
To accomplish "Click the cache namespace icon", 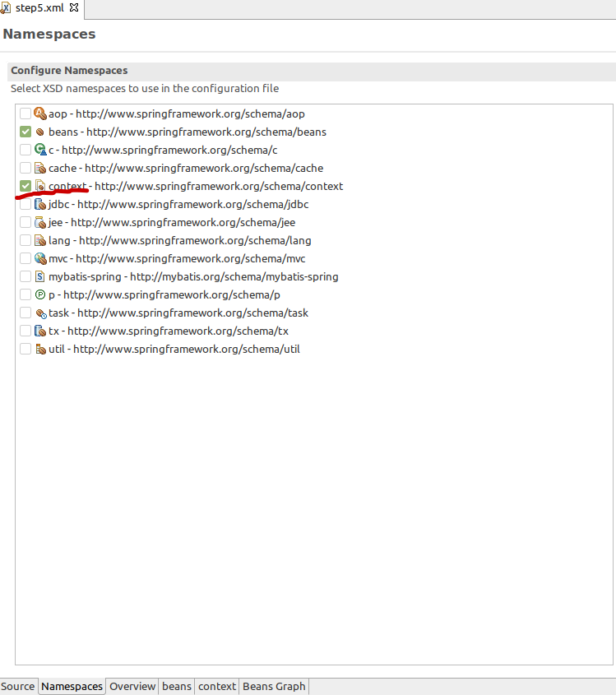I will [x=40, y=168].
